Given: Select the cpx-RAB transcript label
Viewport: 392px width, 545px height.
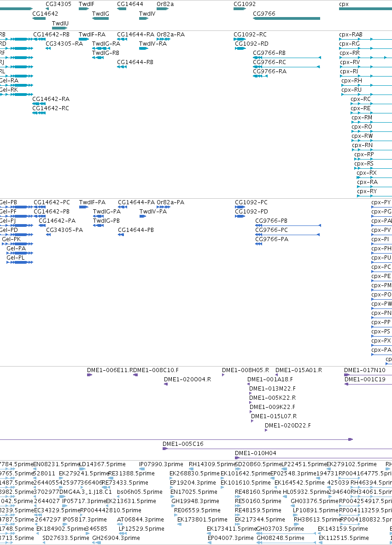Looking at the screenshot, I should point(351,35).
